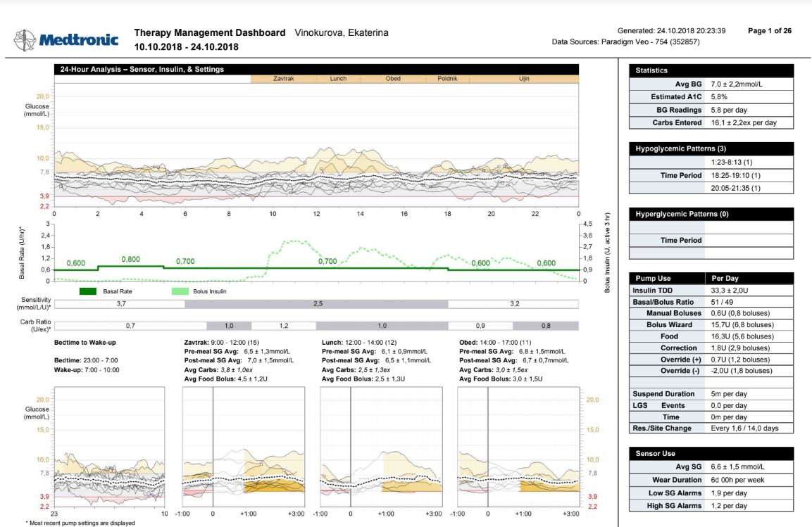Click the Statistics panel header
The image size is (812, 527).
pos(711,70)
